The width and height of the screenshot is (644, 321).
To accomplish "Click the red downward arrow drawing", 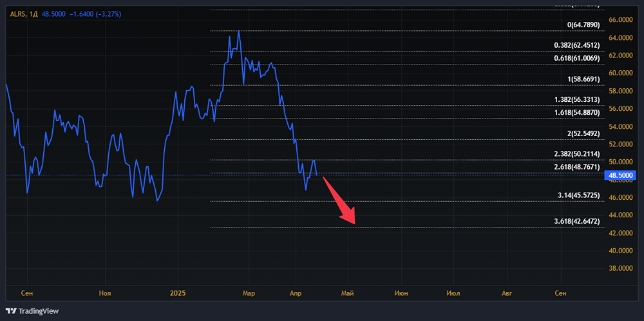I will pos(339,200).
